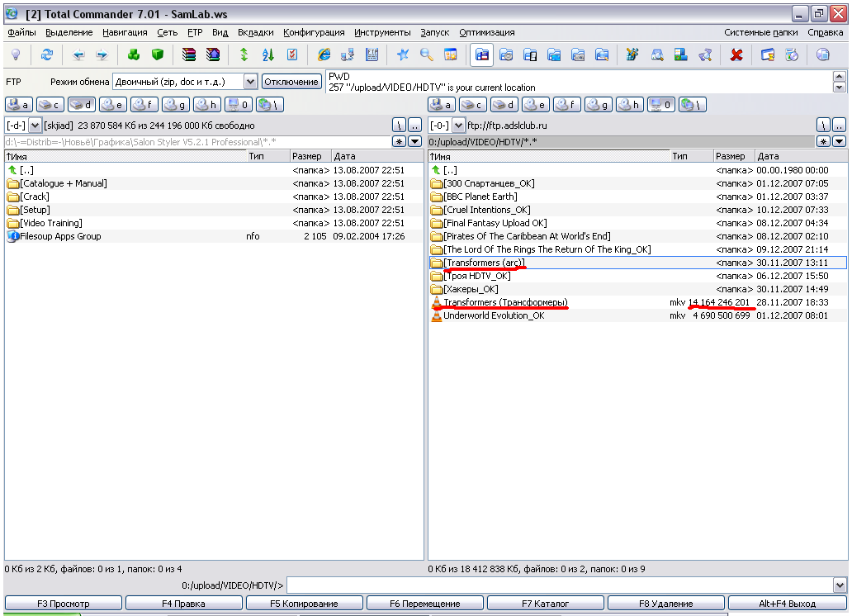Open the Справка menu
The height and width of the screenshot is (616, 852).
pos(825,32)
